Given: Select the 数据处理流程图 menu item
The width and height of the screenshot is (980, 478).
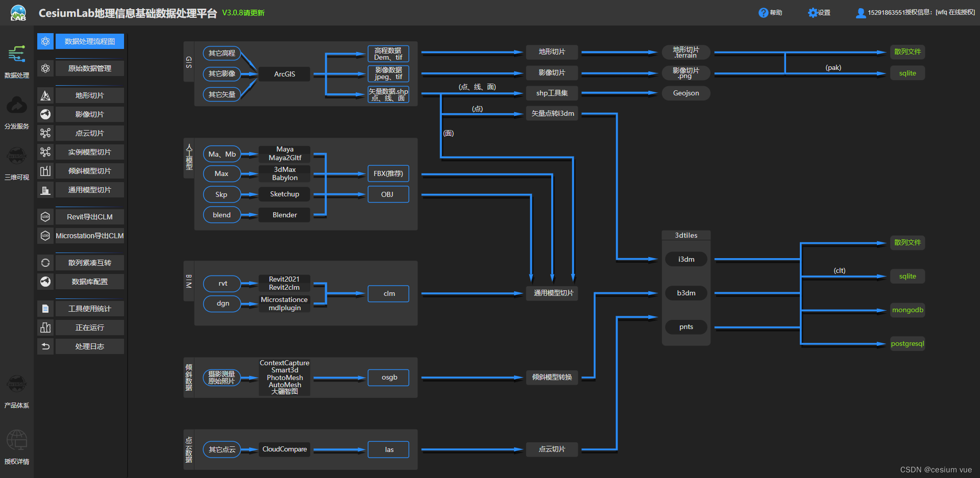Looking at the screenshot, I should (90, 41).
